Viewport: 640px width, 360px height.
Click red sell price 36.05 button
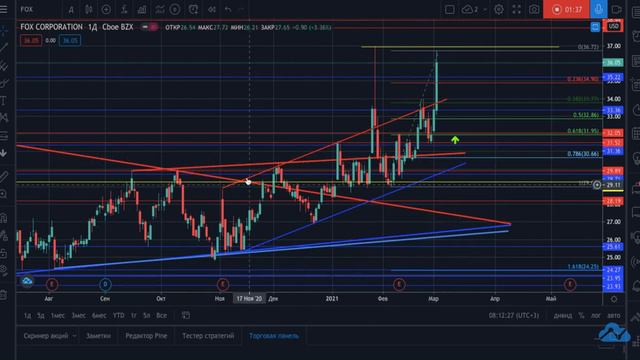[31, 40]
